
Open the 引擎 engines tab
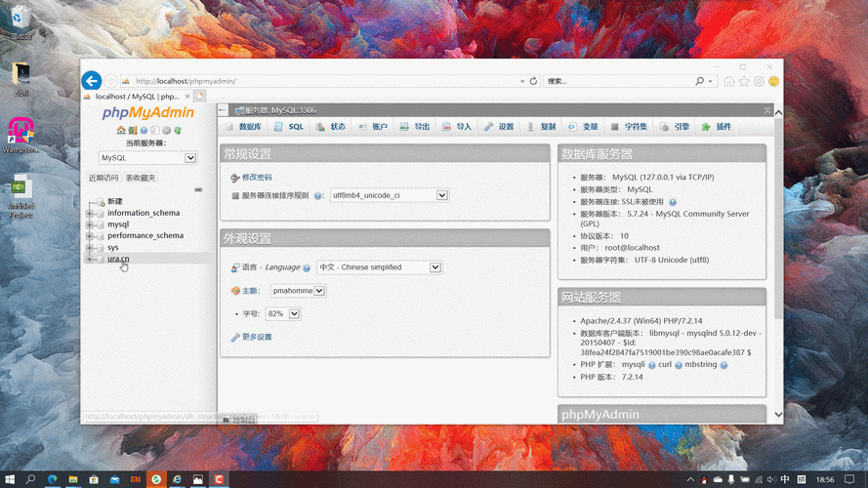click(x=675, y=127)
